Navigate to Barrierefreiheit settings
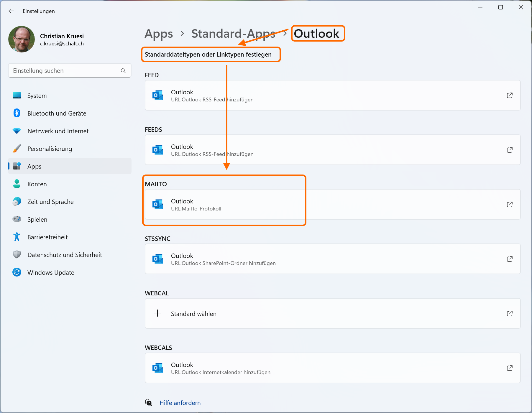This screenshot has height=413, width=532. pyautogui.click(x=47, y=237)
